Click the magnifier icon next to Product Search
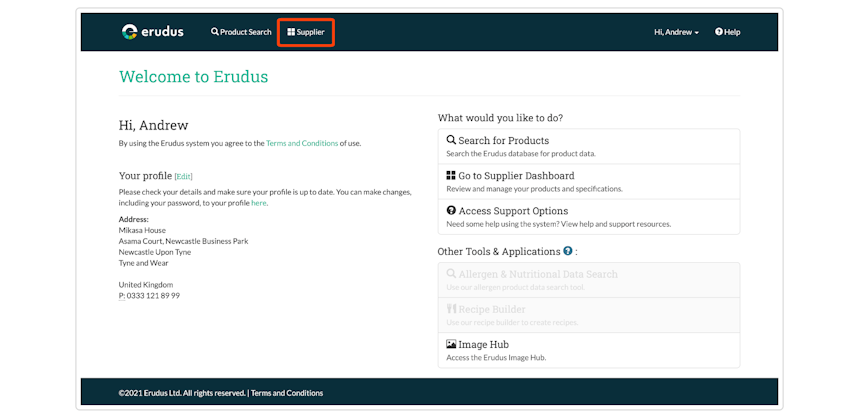The height and width of the screenshot is (412, 858). 214,32
